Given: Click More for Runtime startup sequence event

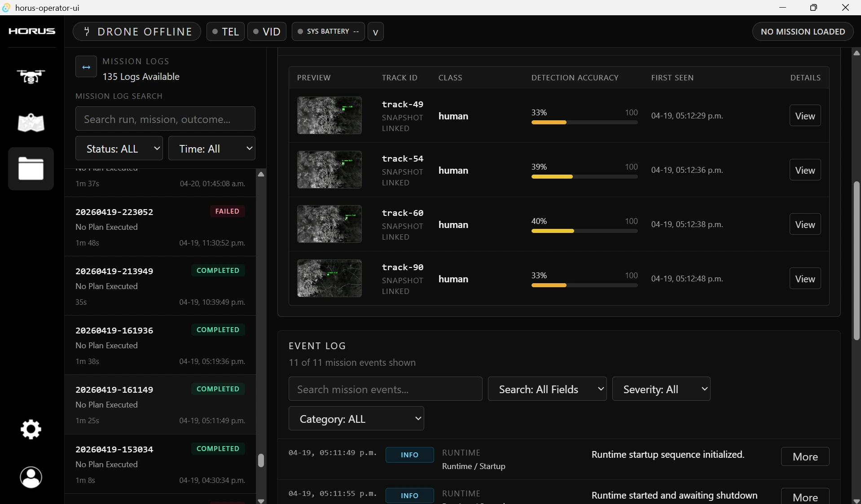Looking at the screenshot, I should pos(805,457).
